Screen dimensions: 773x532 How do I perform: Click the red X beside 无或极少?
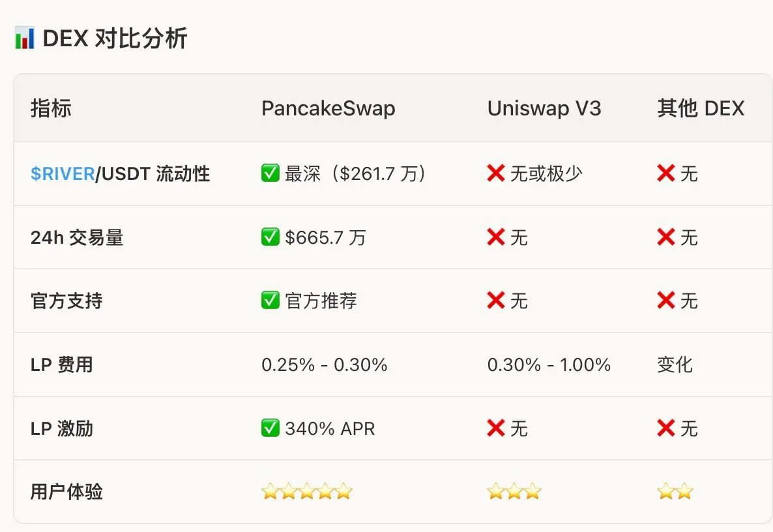pyautogui.click(x=496, y=173)
